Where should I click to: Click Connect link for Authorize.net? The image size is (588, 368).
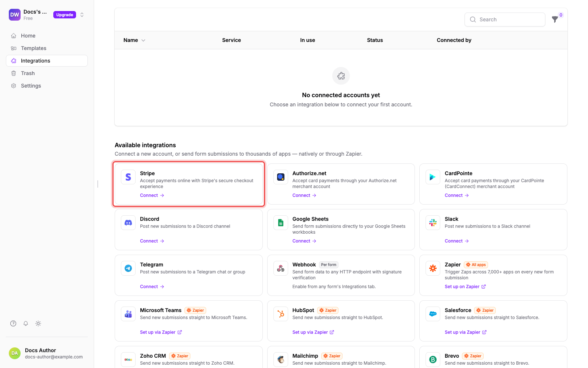305,195
